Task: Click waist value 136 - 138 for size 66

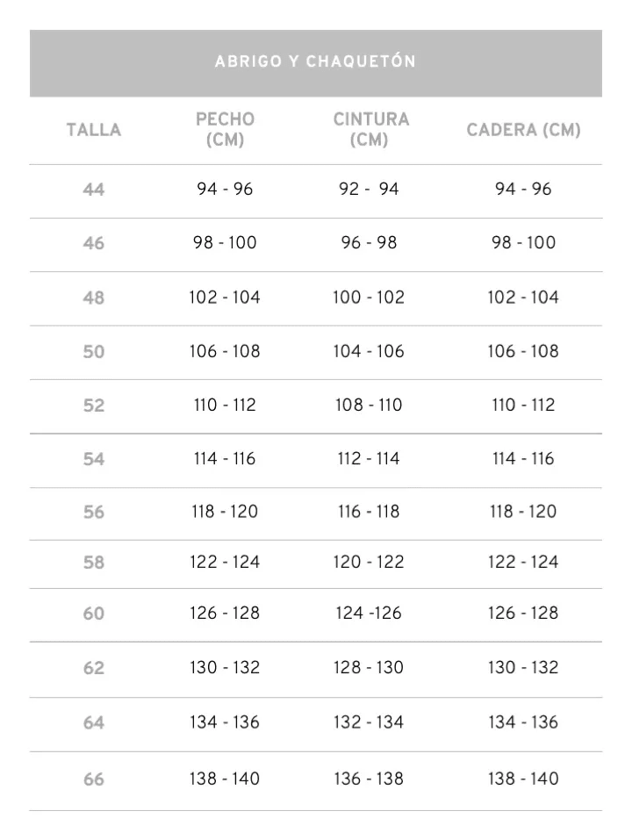Action: (x=369, y=779)
